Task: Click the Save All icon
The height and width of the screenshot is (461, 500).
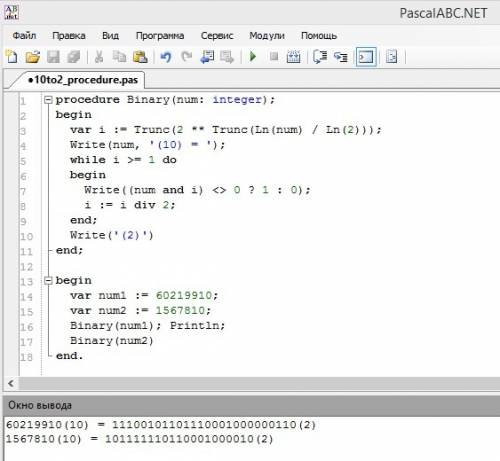Action: click(74, 57)
